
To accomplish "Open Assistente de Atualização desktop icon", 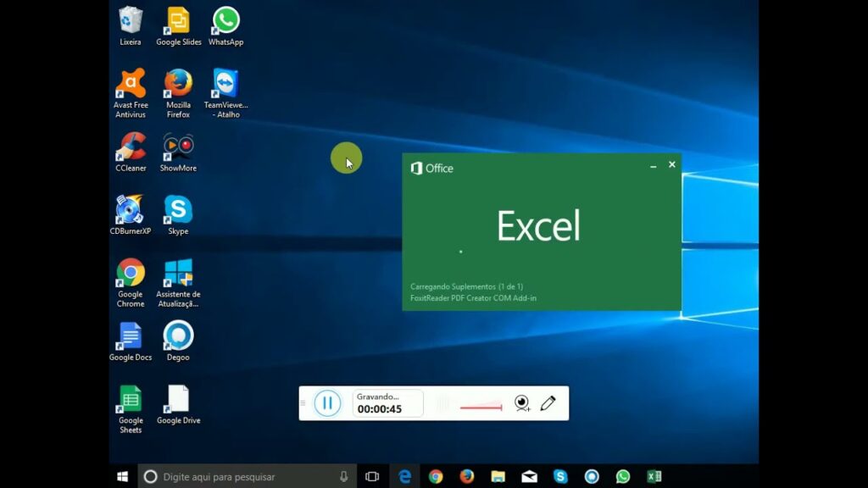I will click(178, 283).
